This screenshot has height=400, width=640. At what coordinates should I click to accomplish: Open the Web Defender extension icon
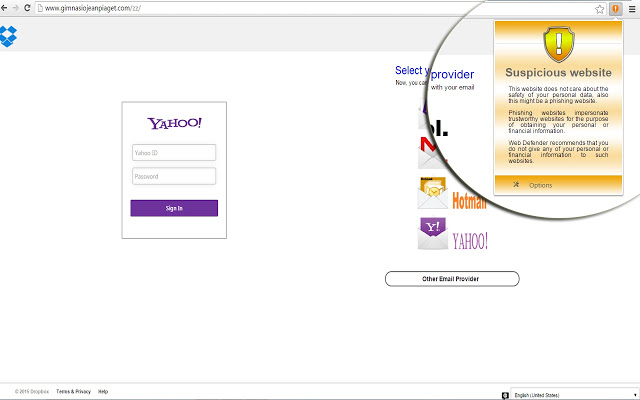(616, 9)
